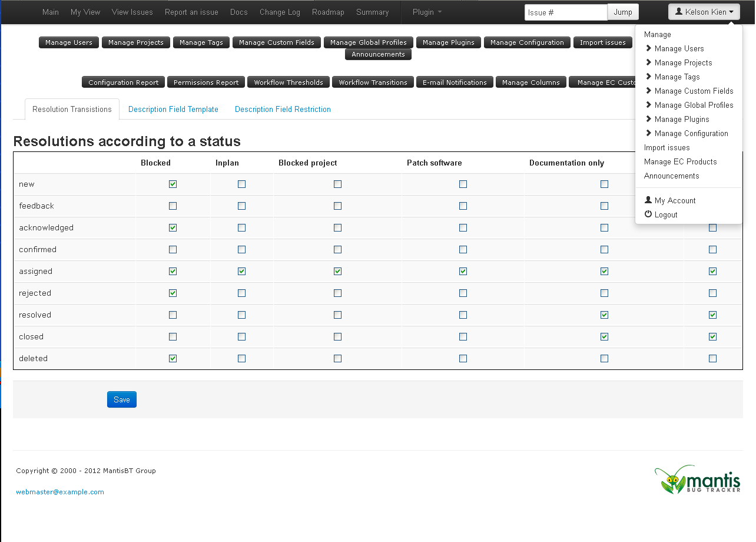Click the Mantis Bug Tracker logo
756x542 pixels.
coord(697,480)
